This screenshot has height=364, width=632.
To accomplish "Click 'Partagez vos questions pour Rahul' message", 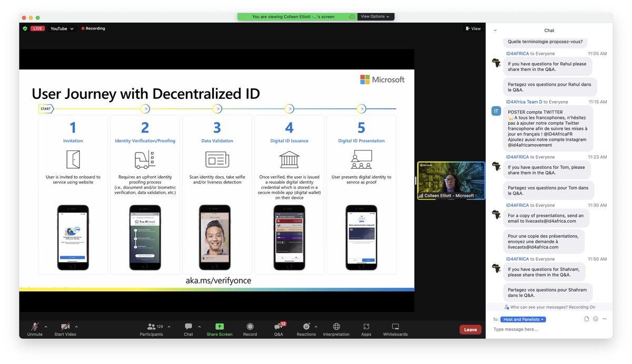I will tap(550, 87).
